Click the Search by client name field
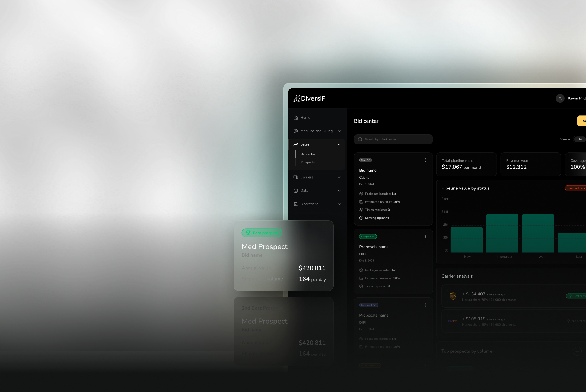The height and width of the screenshot is (392, 586). 393,139
